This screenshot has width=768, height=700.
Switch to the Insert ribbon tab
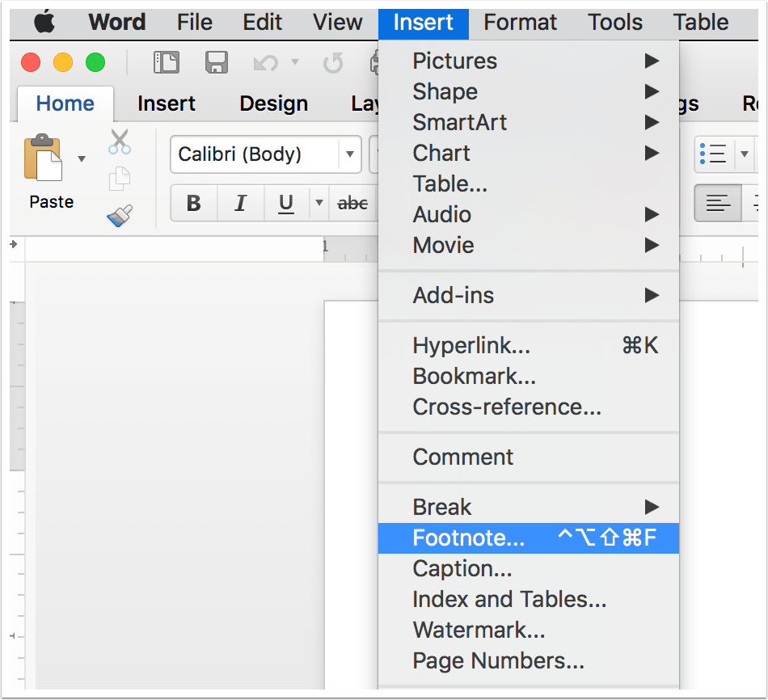coord(167,103)
